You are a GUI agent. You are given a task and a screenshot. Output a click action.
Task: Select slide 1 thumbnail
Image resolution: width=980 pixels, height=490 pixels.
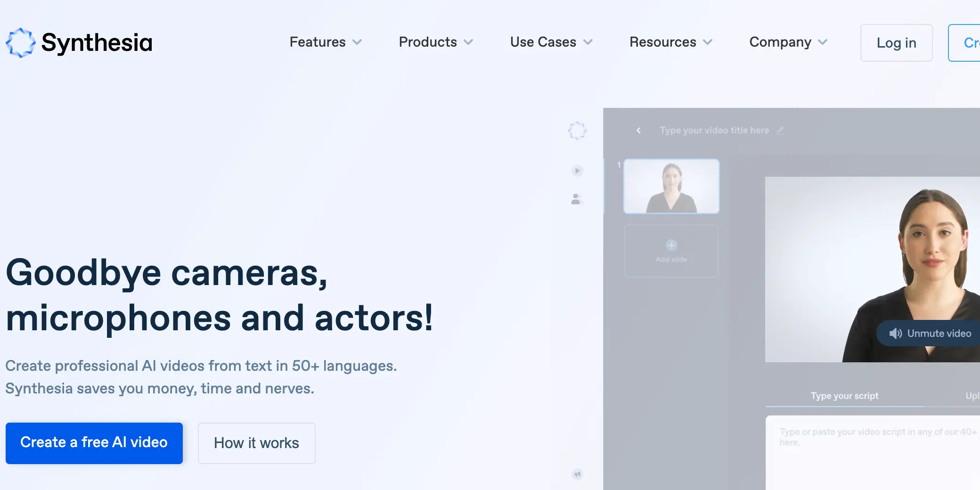point(671,187)
